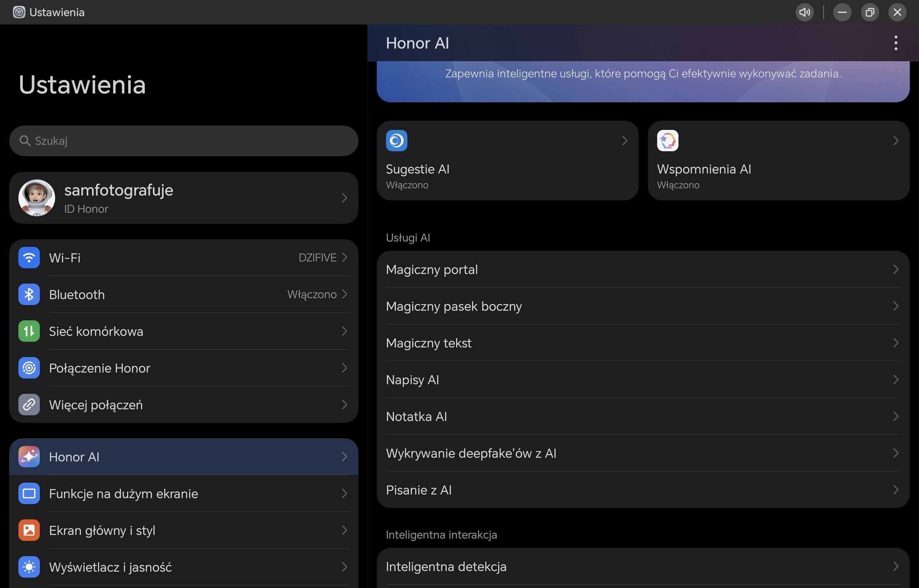The height and width of the screenshot is (588, 919).
Task: Select Honor AI in sidebar
Action: (184, 457)
